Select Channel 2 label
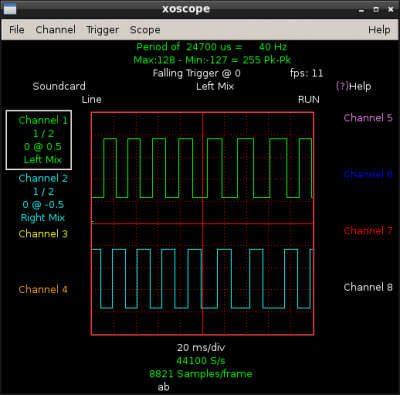The height and width of the screenshot is (395, 400). pyautogui.click(x=43, y=178)
